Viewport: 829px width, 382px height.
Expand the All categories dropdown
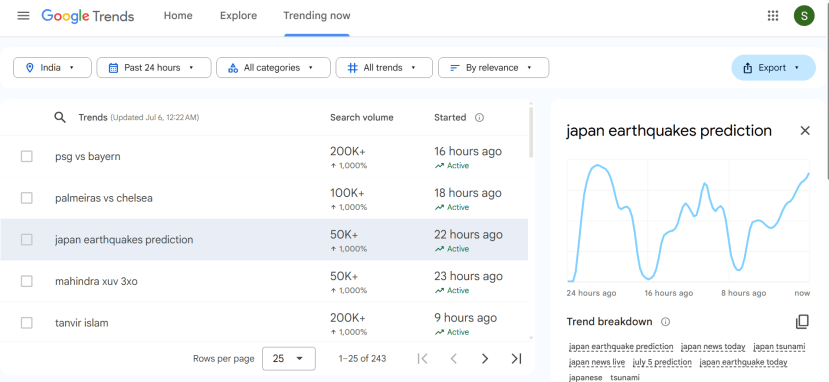coord(273,68)
